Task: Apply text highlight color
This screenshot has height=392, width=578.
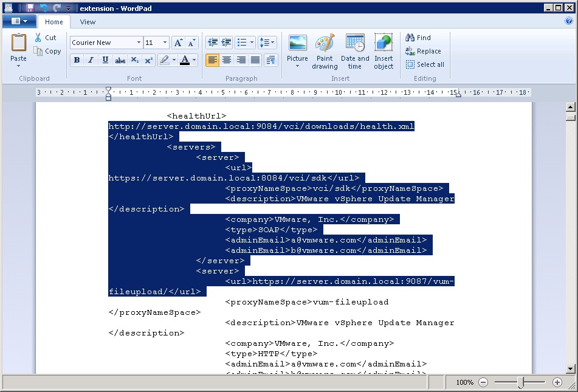Action: (x=165, y=60)
